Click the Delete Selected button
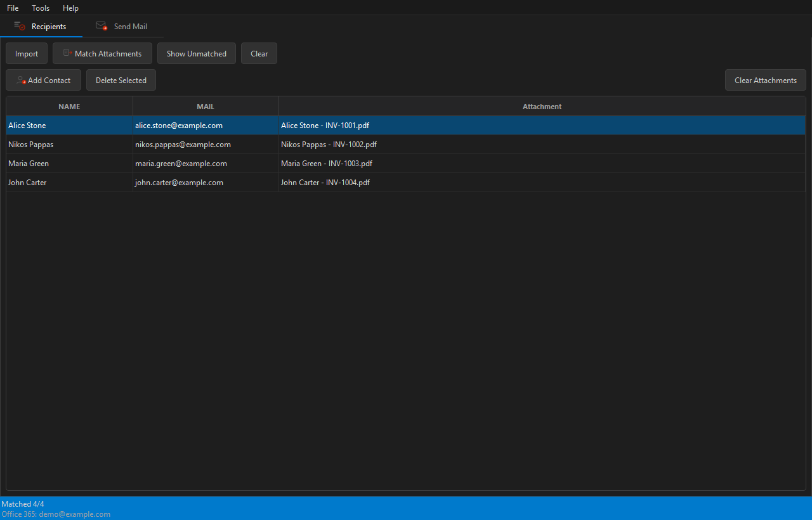This screenshot has width=812, height=520. (121, 81)
